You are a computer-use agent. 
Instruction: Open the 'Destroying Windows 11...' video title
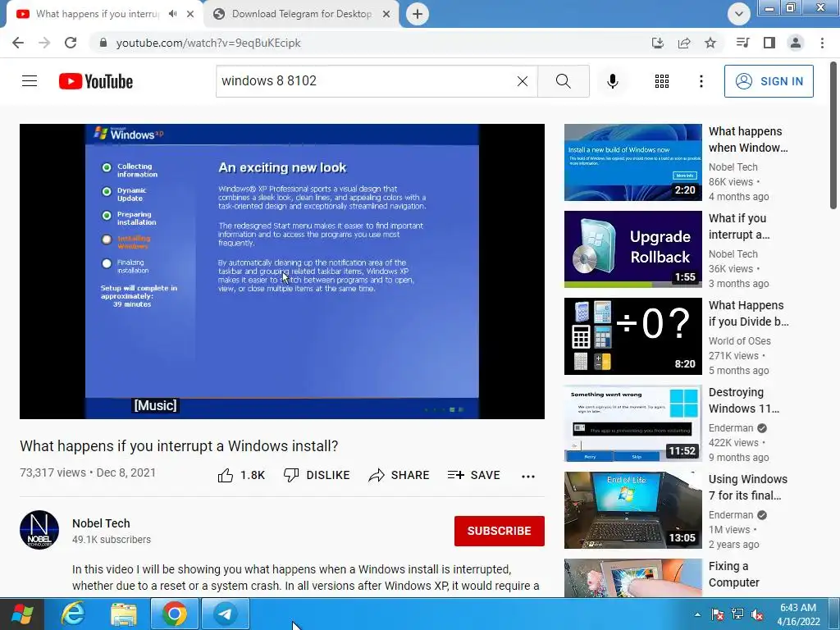[x=743, y=400]
